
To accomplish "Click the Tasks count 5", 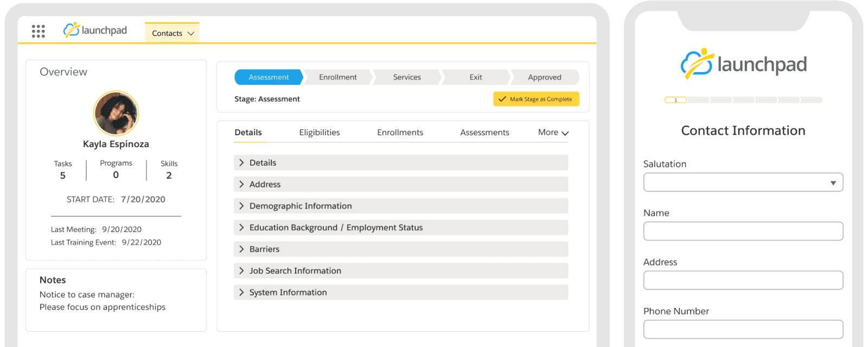I will pyautogui.click(x=63, y=175).
